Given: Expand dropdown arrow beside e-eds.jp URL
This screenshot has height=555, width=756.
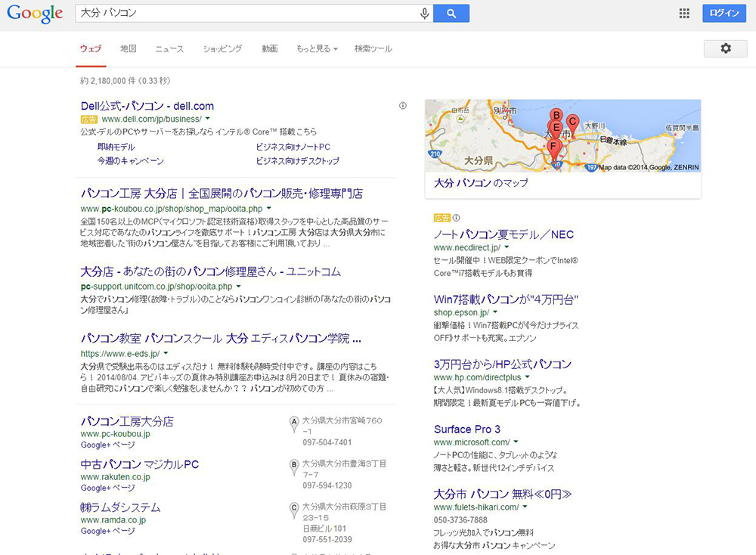Looking at the screenshot, I should coord(166,353).
